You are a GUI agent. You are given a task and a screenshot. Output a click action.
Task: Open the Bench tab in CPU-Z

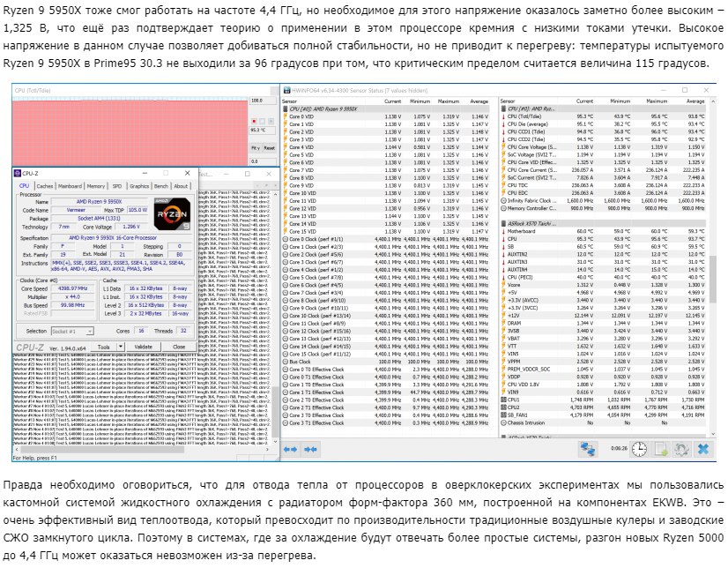pos(161,186)
